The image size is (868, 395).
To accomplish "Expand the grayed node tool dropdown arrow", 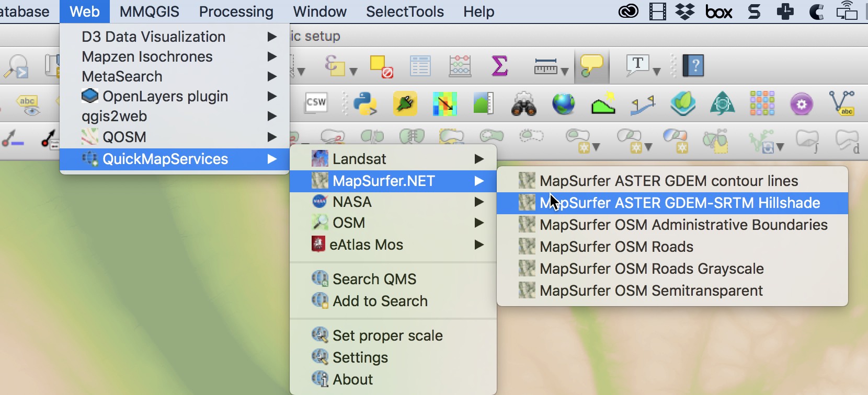I will (x=780, y=147).
